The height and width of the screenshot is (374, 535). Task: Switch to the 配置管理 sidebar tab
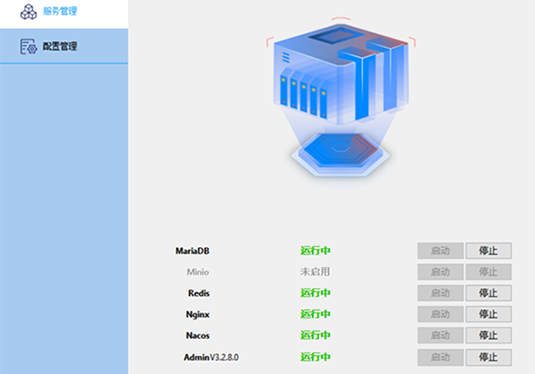64,46
